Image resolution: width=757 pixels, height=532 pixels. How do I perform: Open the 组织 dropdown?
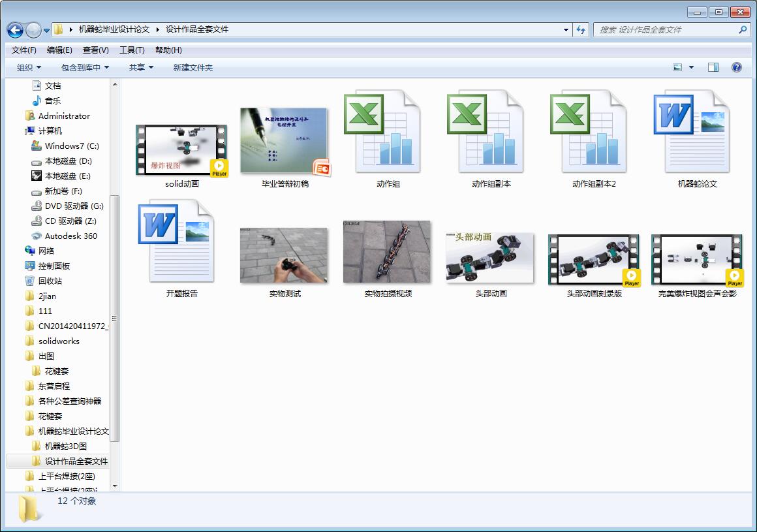click(x=29, y=68)
